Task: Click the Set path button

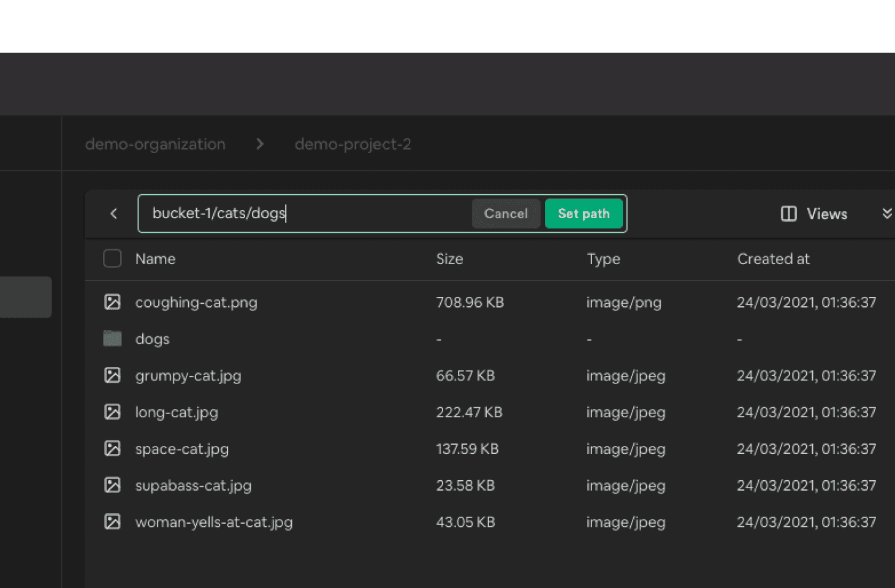Action: (584, 213)
